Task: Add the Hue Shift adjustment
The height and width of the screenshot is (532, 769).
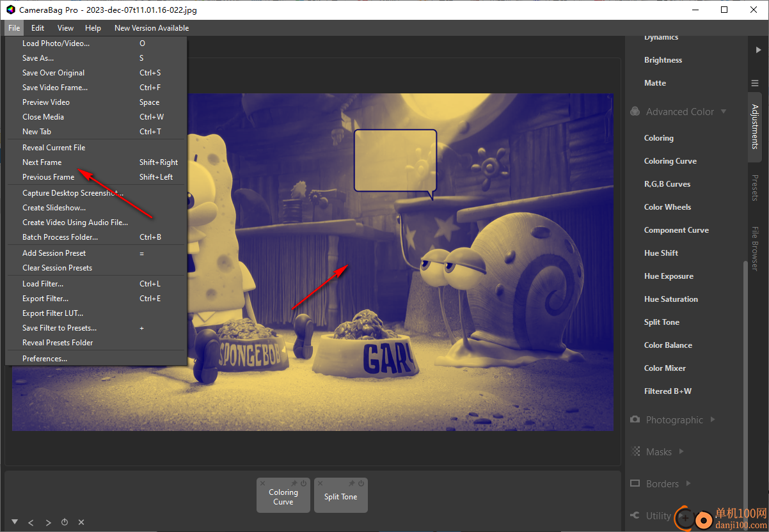Action: 661,253
